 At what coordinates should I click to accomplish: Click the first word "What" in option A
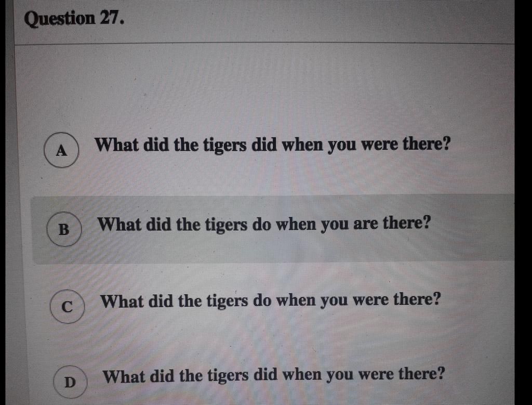point(117,145)
